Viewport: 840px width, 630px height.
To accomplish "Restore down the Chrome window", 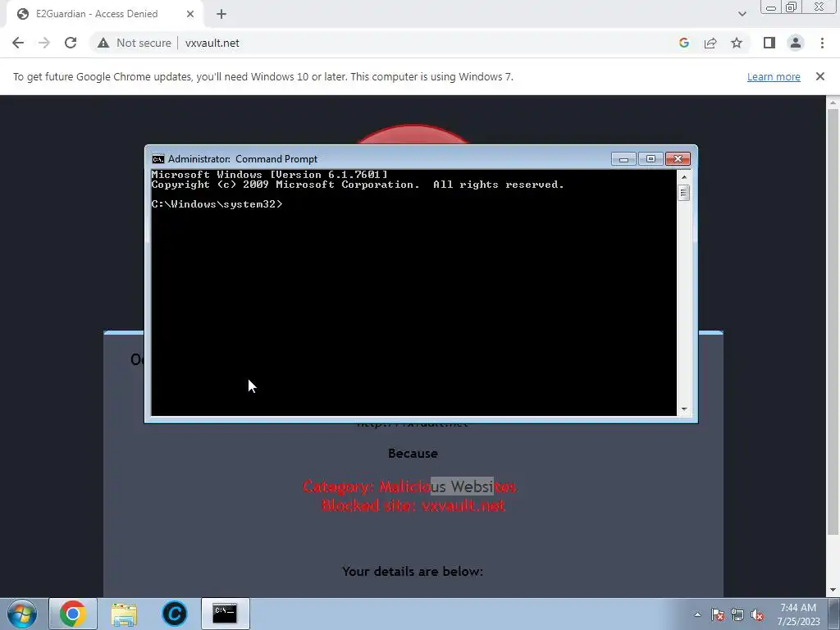I will tap(792, 7).
